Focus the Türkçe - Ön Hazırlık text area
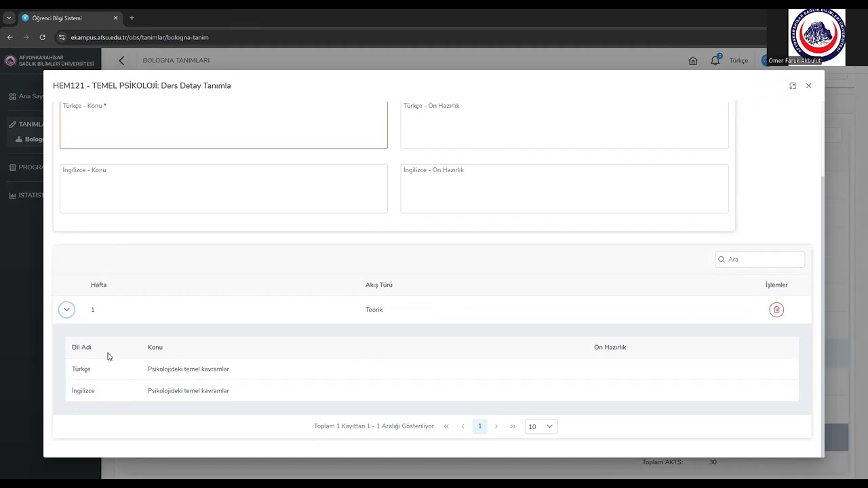The width and height of the screenshot is (868, 488). click(x=564, y=125)
